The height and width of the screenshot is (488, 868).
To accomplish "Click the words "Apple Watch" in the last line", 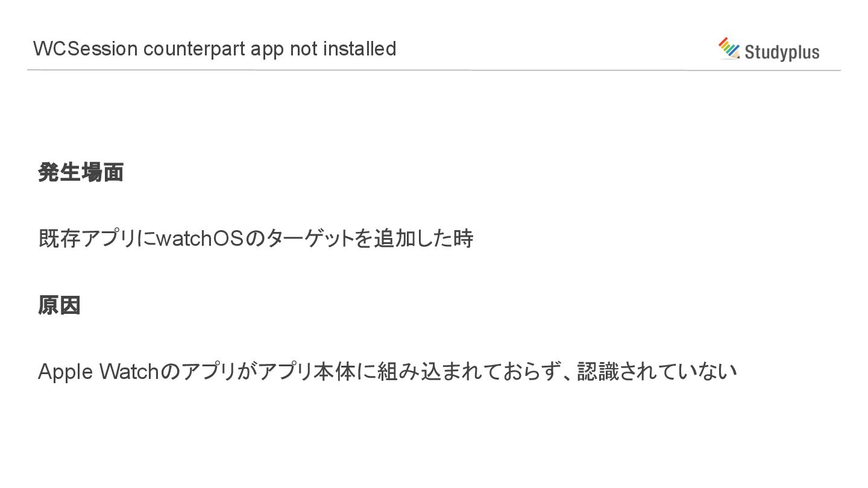I will (98, 371).
